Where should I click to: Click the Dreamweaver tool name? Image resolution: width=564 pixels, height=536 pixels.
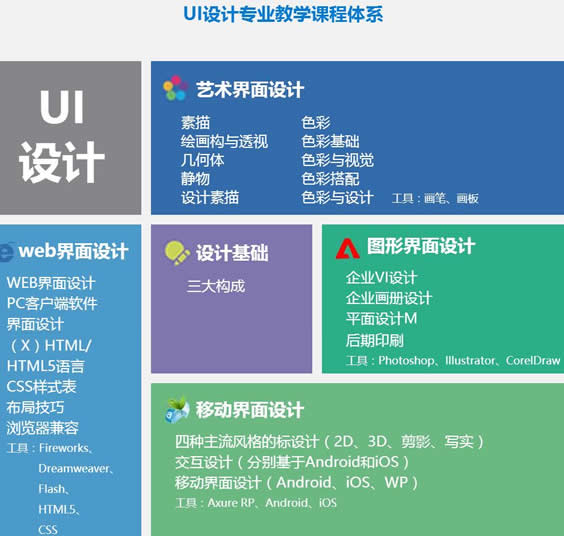pyautogui.click(x=74, y=468)
